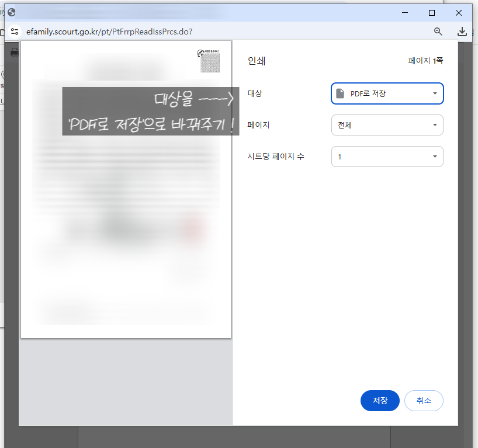Click the 대상 label
The width and height of the screenshot is (478, 448).
255,93
